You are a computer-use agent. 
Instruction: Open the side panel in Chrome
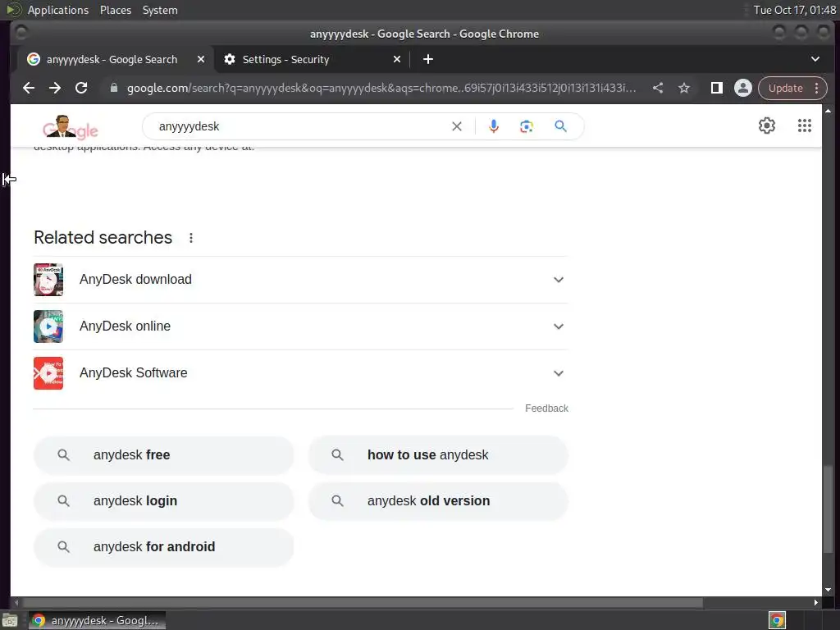tap(717, 88)
